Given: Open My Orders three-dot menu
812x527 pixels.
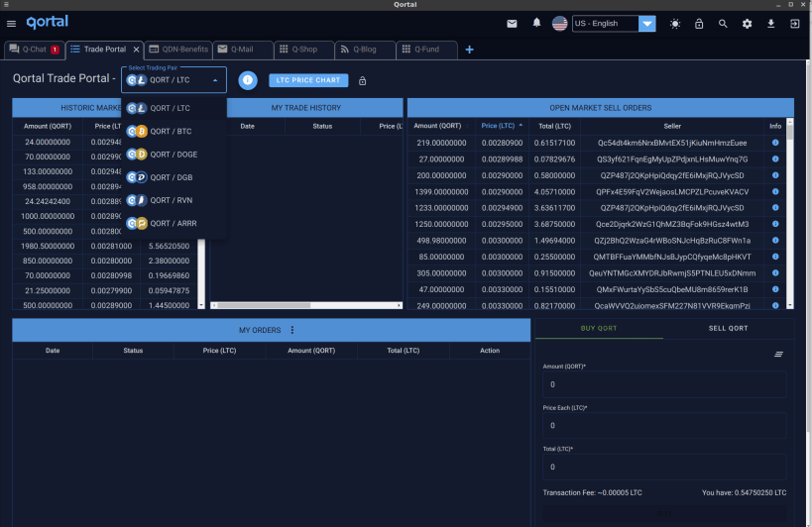Looking at the screenshot, I should [x=292, y=330].
